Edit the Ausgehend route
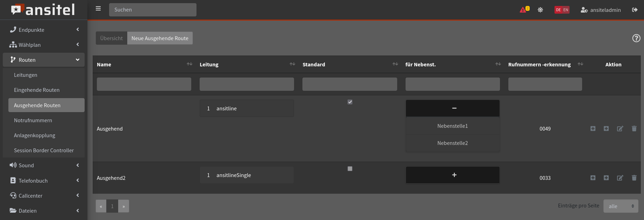Image resolution: width=644 pixels, height=220 pixels. point(620,129)
